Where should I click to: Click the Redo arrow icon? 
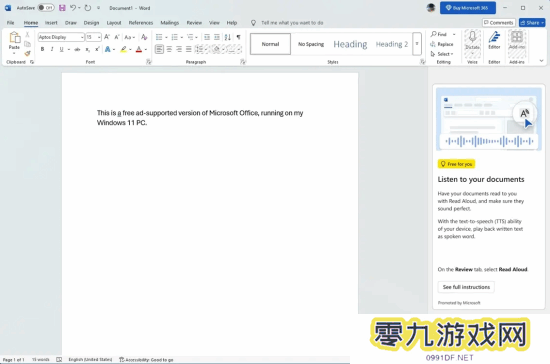[88, 8]
